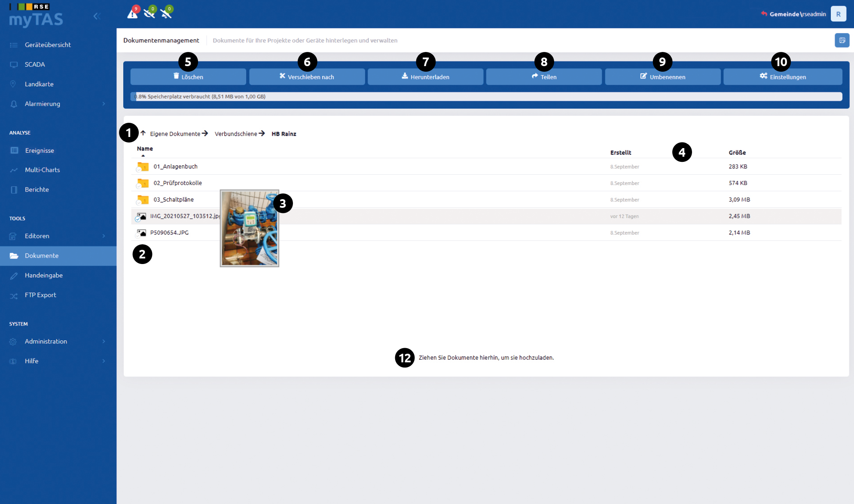Image resolution: width=854 pixels, height=504 pixels.
Task: Select file P5090654.JPG name
Action: click(x=169, y=233)
